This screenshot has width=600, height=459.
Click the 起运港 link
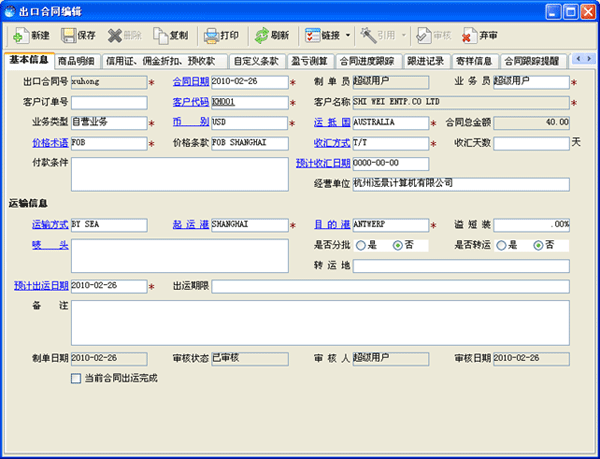pyautogui.click(x=191, y=225)
